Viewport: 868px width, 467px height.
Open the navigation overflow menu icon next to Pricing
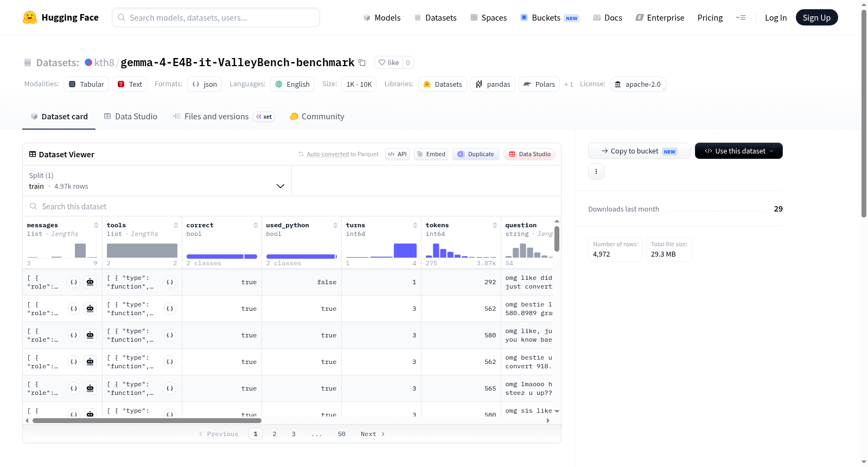pyautogui.click(x=741, y=17)
